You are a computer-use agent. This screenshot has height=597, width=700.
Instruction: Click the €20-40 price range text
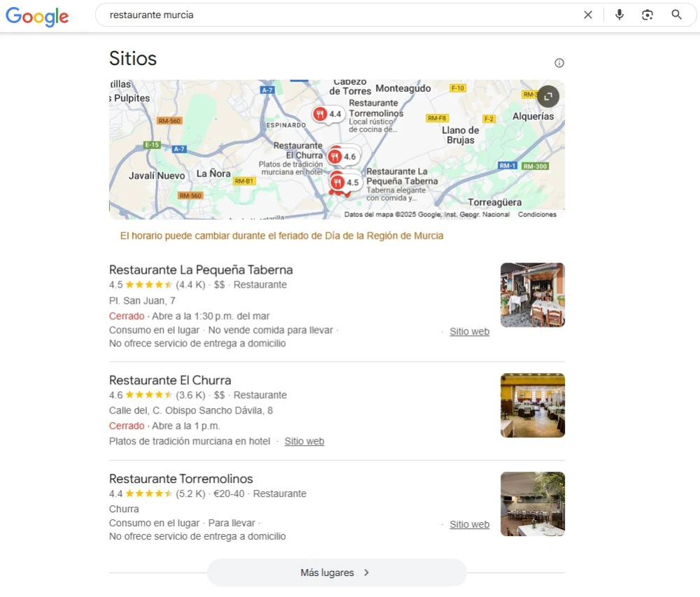coord(229,493)
